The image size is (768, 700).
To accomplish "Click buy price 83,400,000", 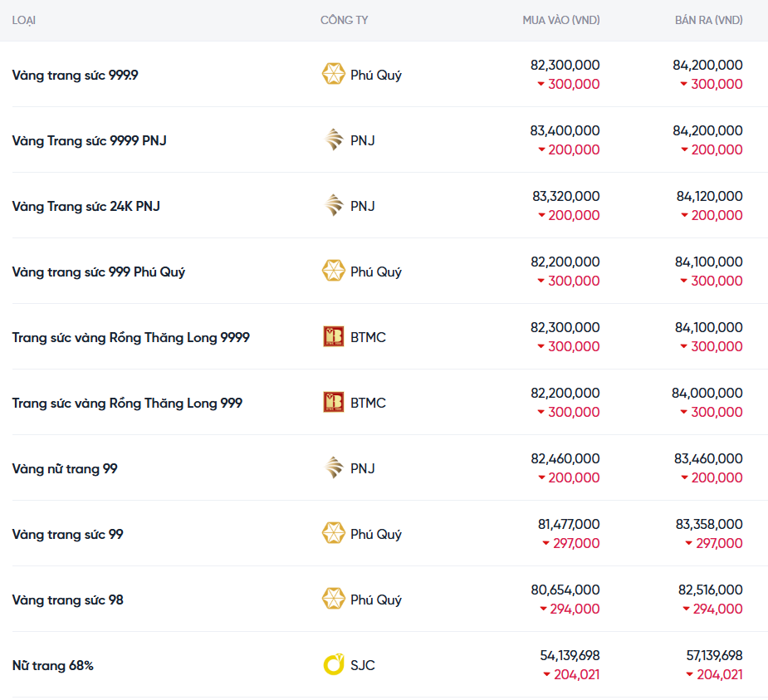I will (x=565, y=131).
